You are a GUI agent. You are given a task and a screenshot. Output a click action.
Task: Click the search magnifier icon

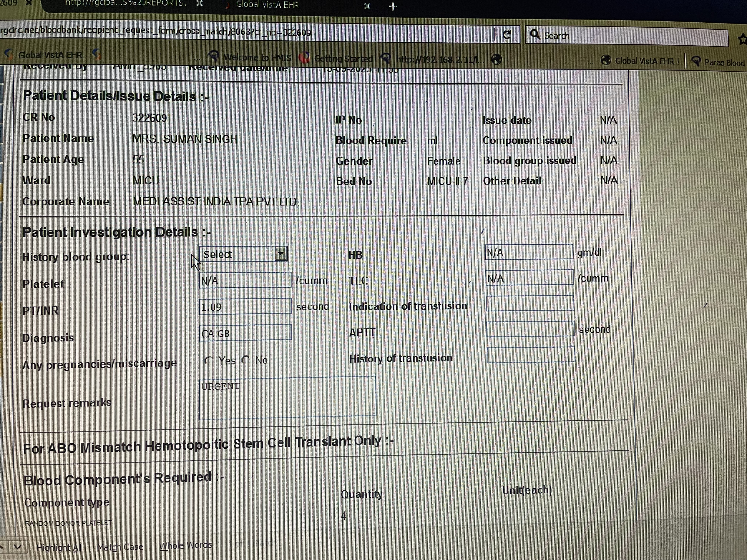[534, 34]
